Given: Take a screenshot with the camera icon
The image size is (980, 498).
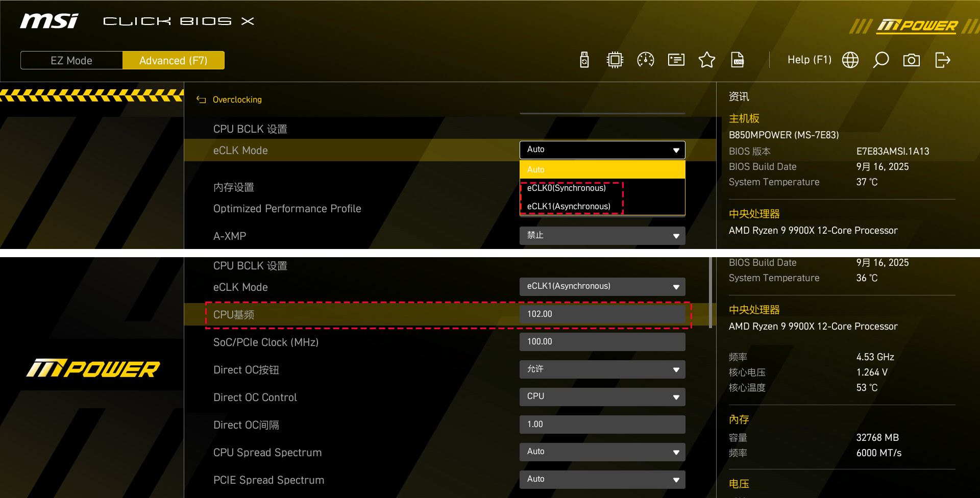Looking at the screenshot, I should 912,60.
